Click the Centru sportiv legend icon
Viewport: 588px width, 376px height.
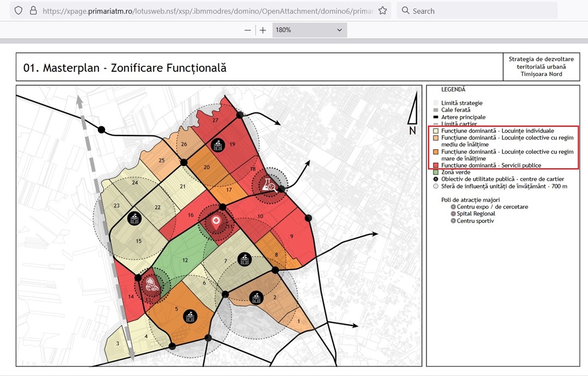point(454,221)
